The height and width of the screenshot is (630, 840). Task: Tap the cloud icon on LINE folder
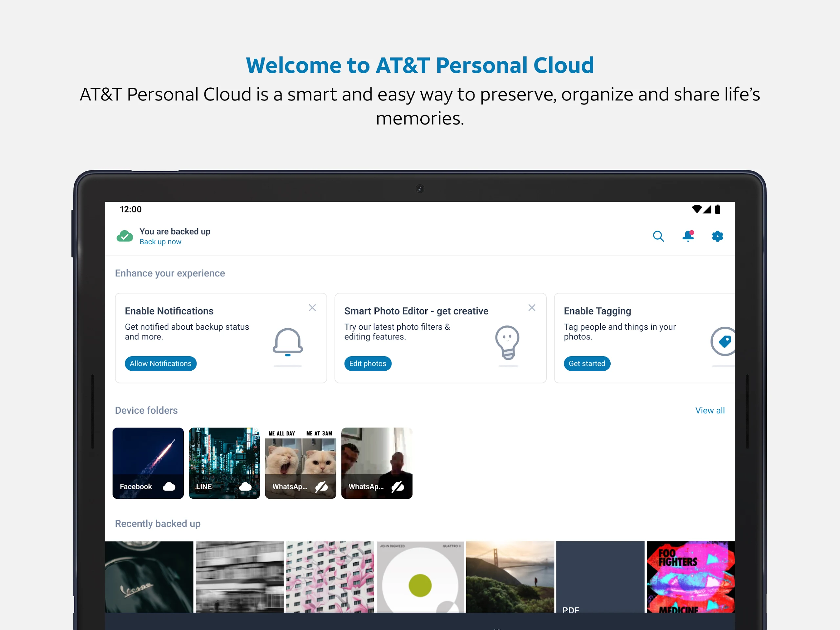click(245, 487)
